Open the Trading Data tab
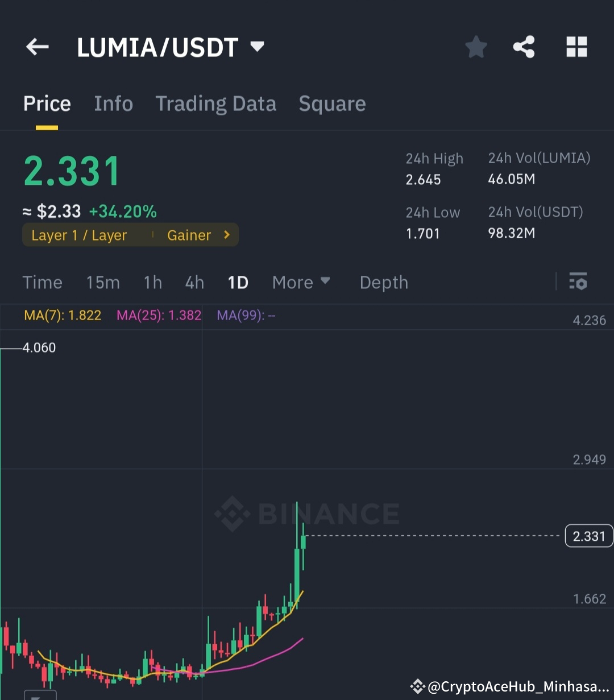The width and height of the screenshot is (614, 700). 216,104
